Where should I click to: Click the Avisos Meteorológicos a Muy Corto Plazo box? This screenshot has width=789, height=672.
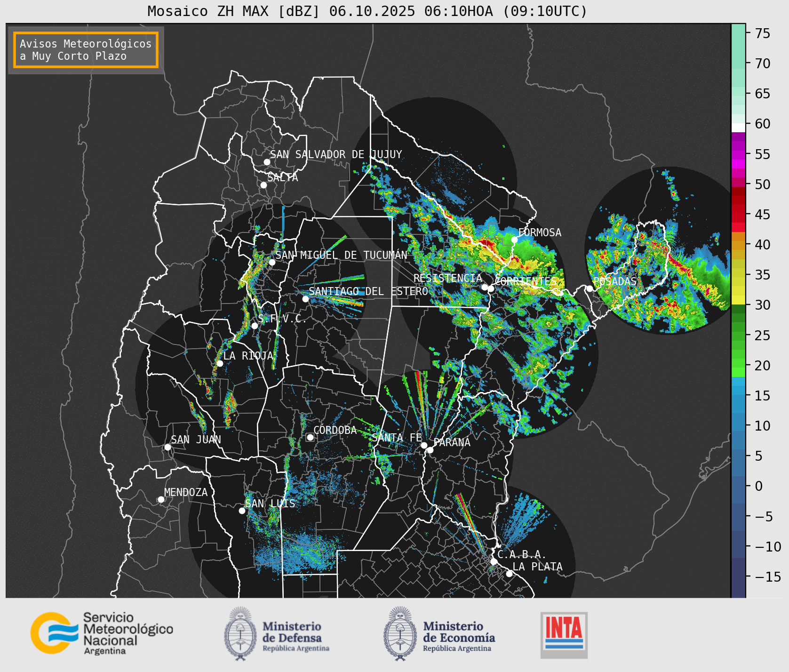tap(86, 50)
